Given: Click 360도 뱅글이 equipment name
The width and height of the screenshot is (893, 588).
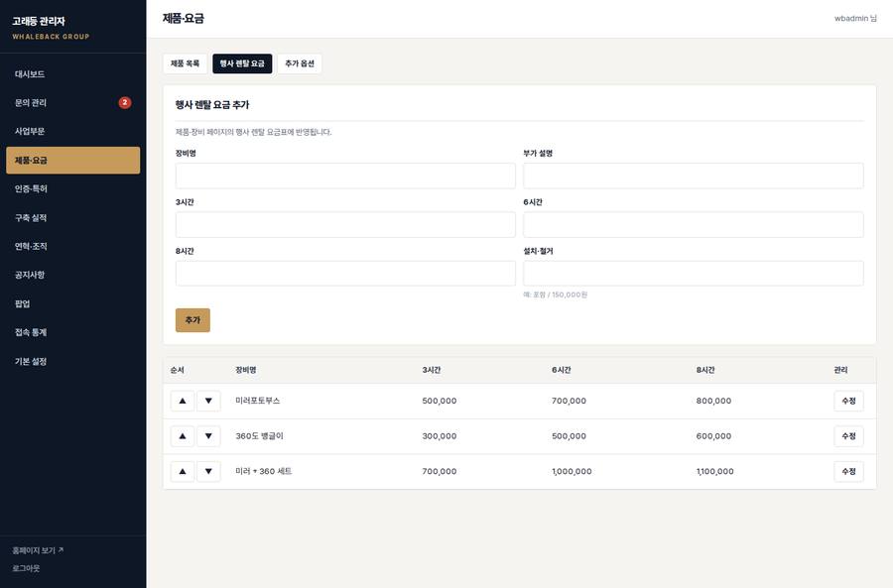Looking at the screenshot, I should 259,436.
